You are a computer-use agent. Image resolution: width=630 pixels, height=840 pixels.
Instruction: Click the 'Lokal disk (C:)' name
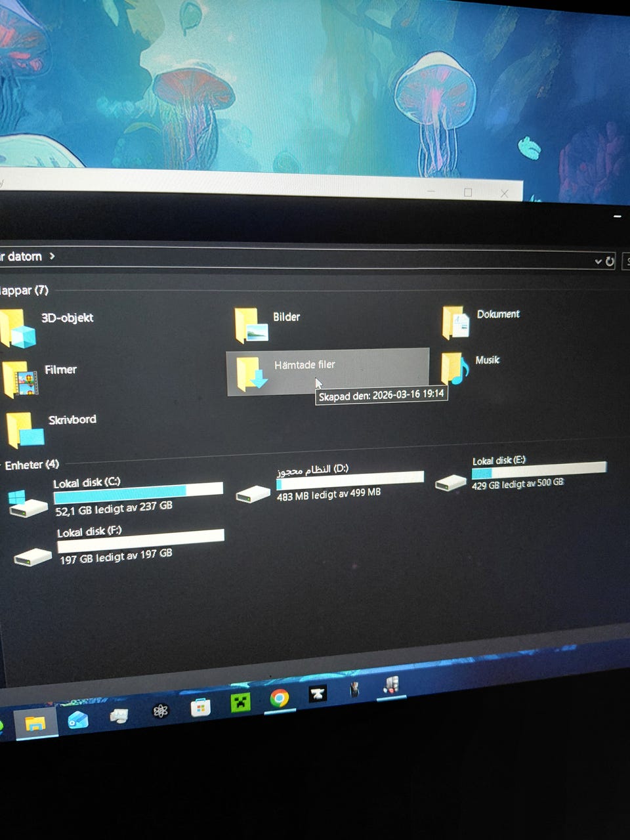pos(87,482)
